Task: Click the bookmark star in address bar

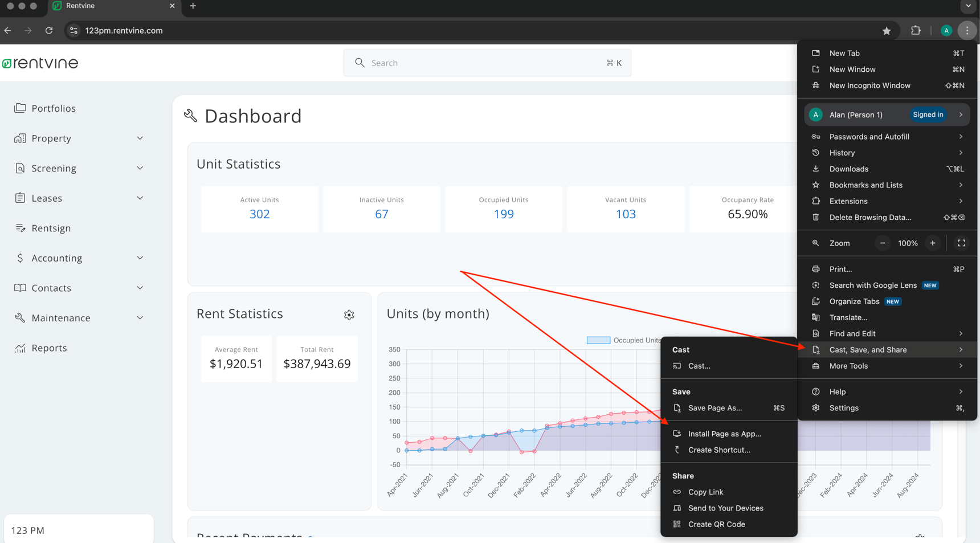Action: pos(886,31)
